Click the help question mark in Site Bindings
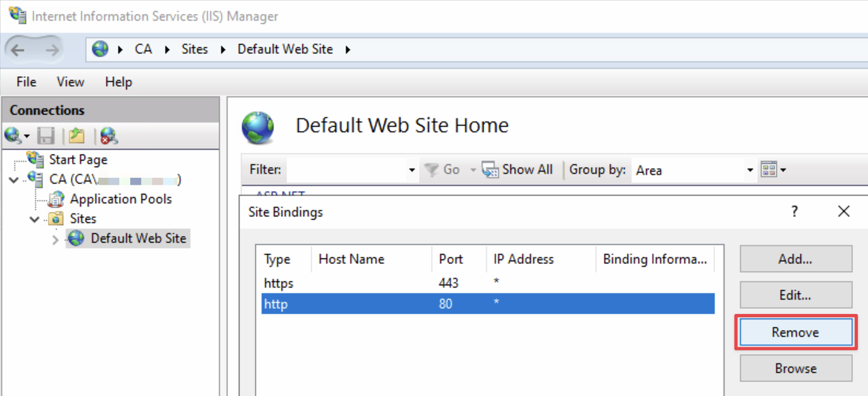 click(794, 212)
